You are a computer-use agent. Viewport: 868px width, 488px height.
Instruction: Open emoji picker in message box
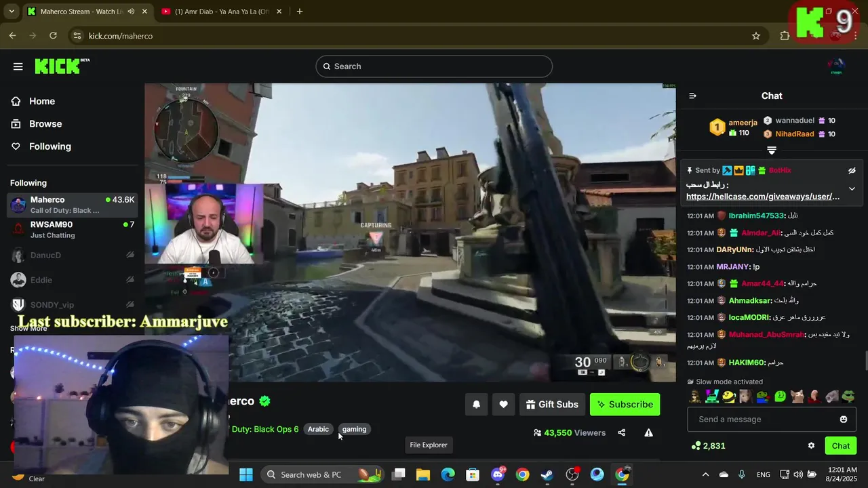(x=844, y=420)
